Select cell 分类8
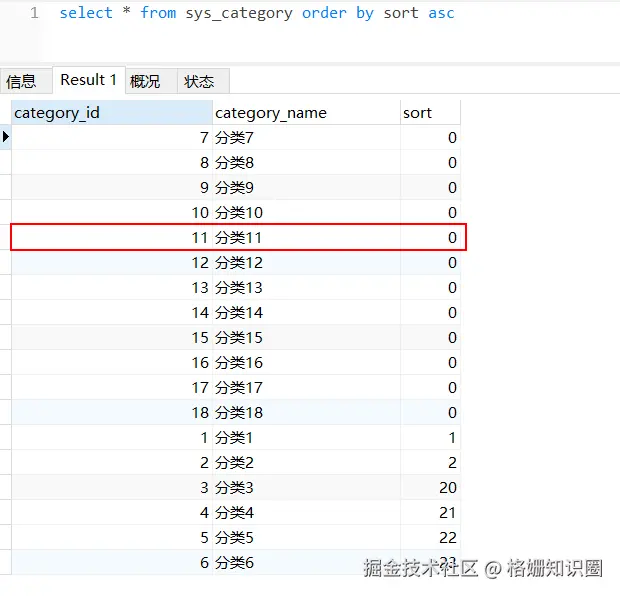The height and width of the screenshot is (596, 620). 306,163
